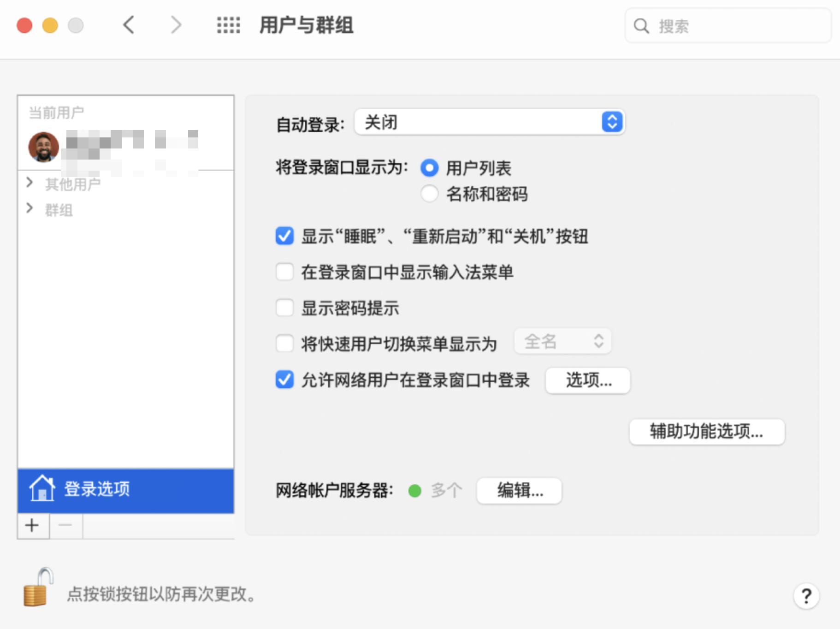This screenshot has height=629, width=840.
Task: Uncheck 显示"睡眠"、"重新启动"和"关机"按钮
Action: [x=284, y=236]
